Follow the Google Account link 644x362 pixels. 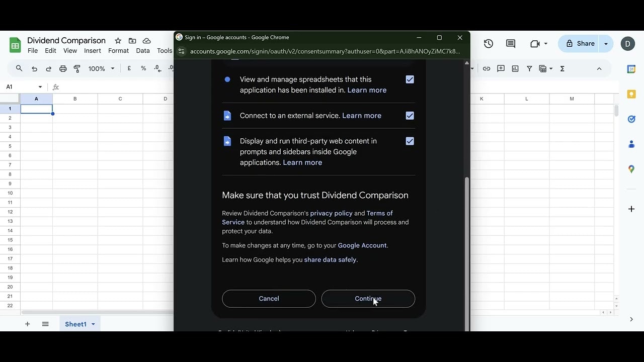tap(362, 245)
